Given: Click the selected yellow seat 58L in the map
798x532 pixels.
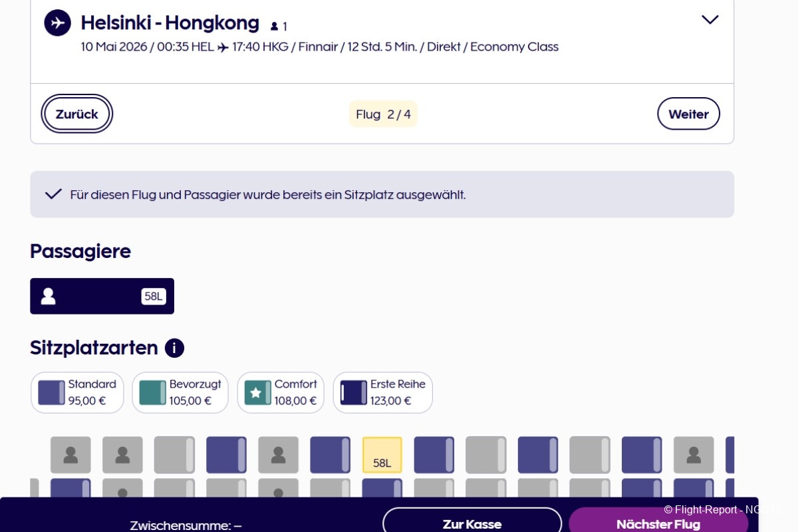Looking at the screenshot, I should (382, 455).
